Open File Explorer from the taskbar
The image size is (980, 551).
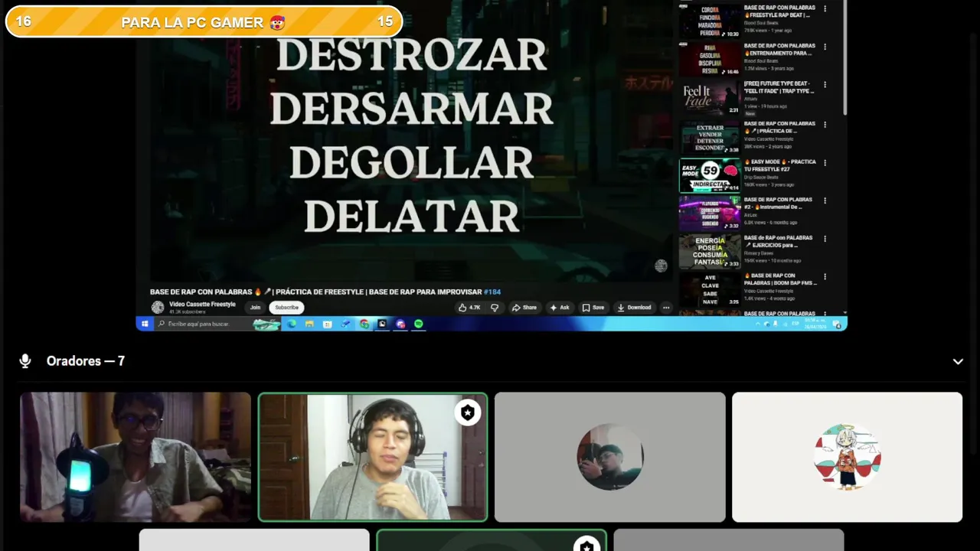(x=309, y=324)
